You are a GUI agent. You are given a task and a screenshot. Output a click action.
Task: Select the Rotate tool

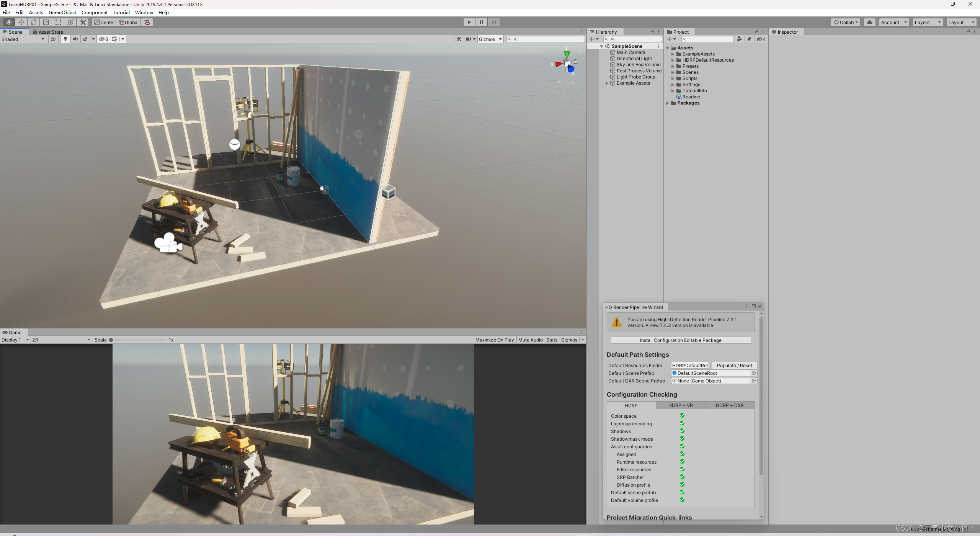(x=34, y=22)
